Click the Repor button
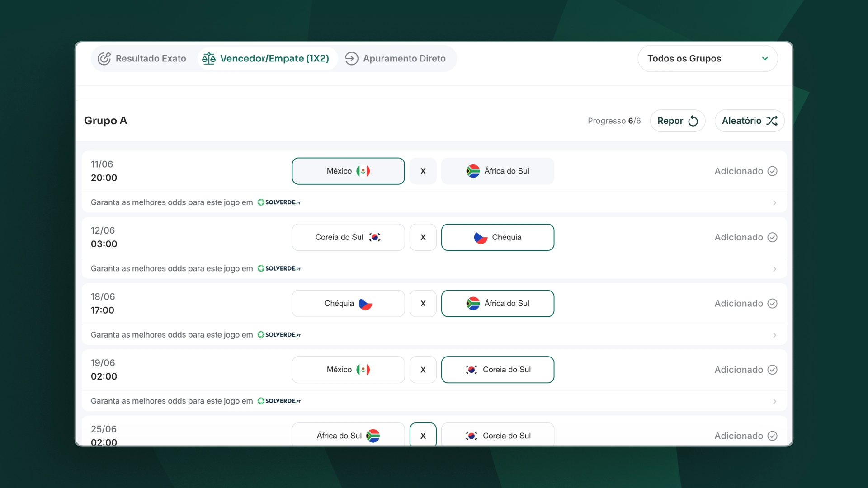868x488 pixels. (678, 121)
